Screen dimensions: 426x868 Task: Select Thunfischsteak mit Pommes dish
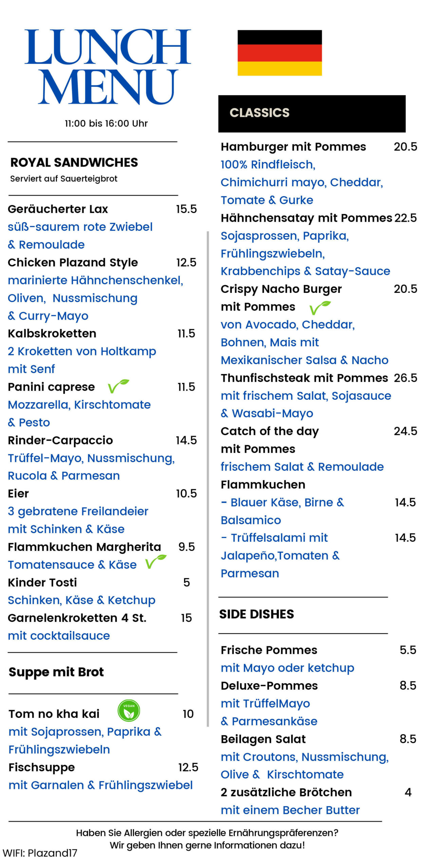pos(304,378)
